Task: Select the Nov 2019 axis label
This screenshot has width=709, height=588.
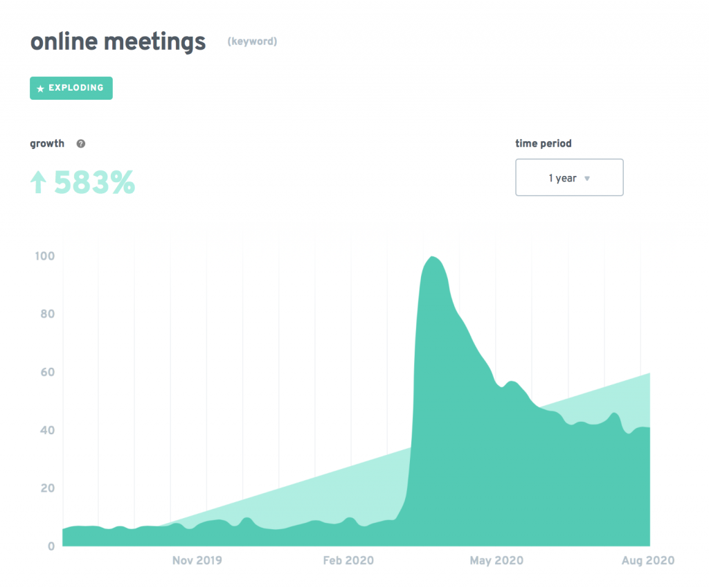Action: pyautogui.click(x=197, y=560)
